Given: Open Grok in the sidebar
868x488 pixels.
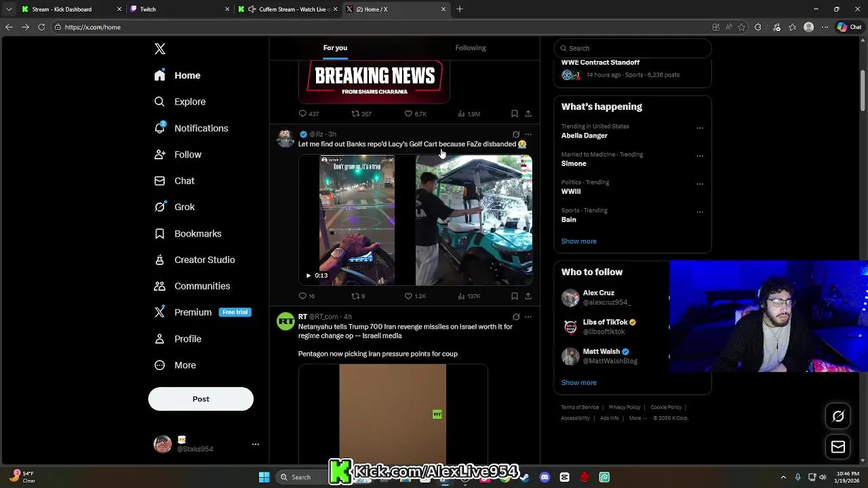Looking at the screenshot, I should [x=174, y=207].
